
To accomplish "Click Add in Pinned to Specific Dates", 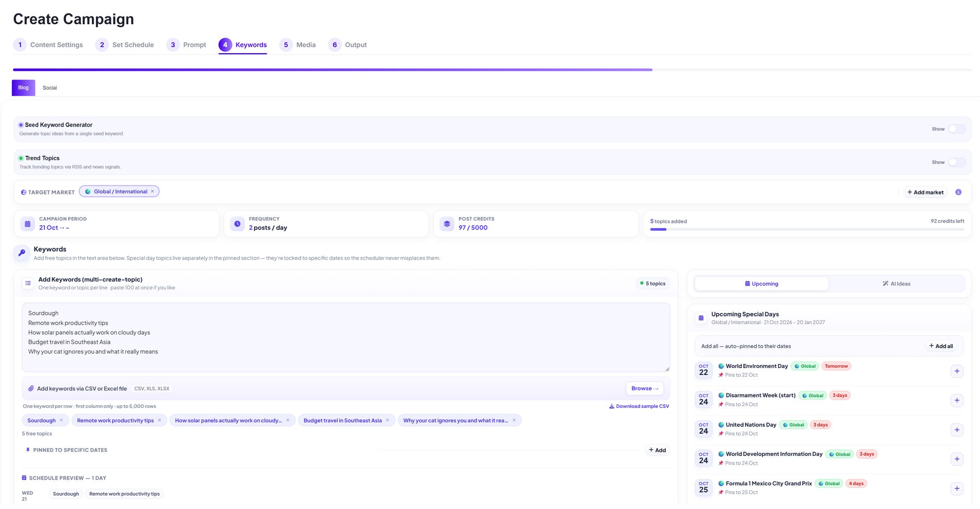I will click(657, 450).
